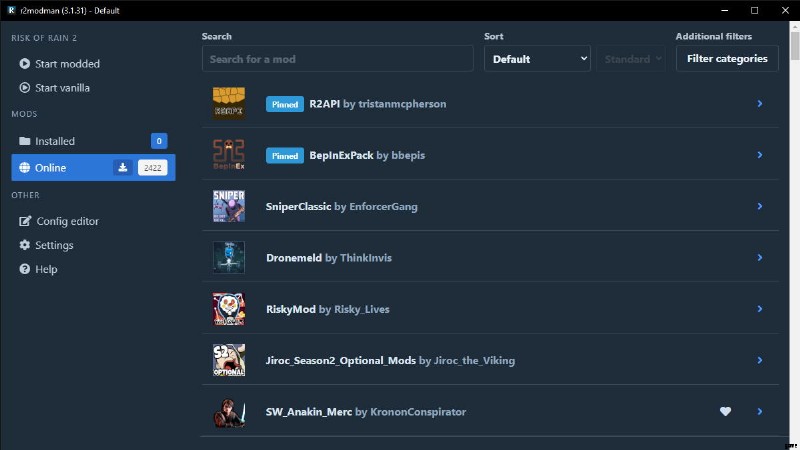Image resolution: width=800 pixels, height=450 pixels.
Task: Launch game with Start vanilla
Action: click(x=93, y=88)
